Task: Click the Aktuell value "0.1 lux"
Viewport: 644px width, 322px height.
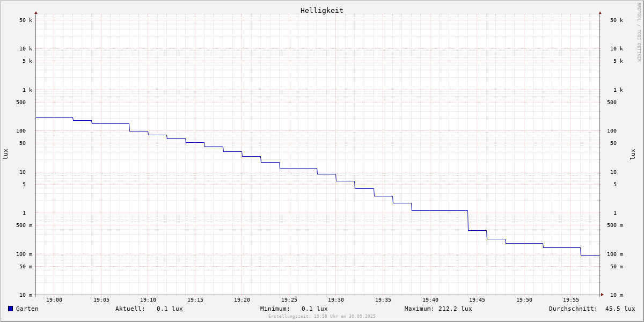Action: point(170,309)
